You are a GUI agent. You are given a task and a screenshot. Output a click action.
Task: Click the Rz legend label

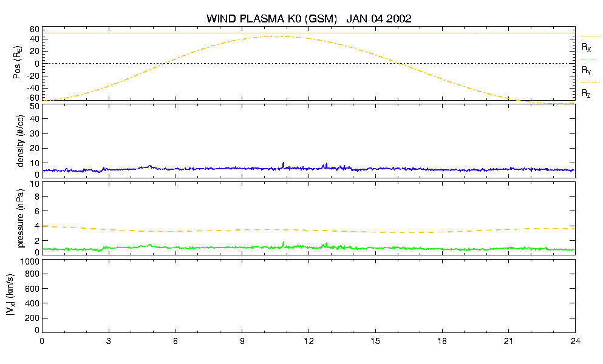(x=586, y=93)
